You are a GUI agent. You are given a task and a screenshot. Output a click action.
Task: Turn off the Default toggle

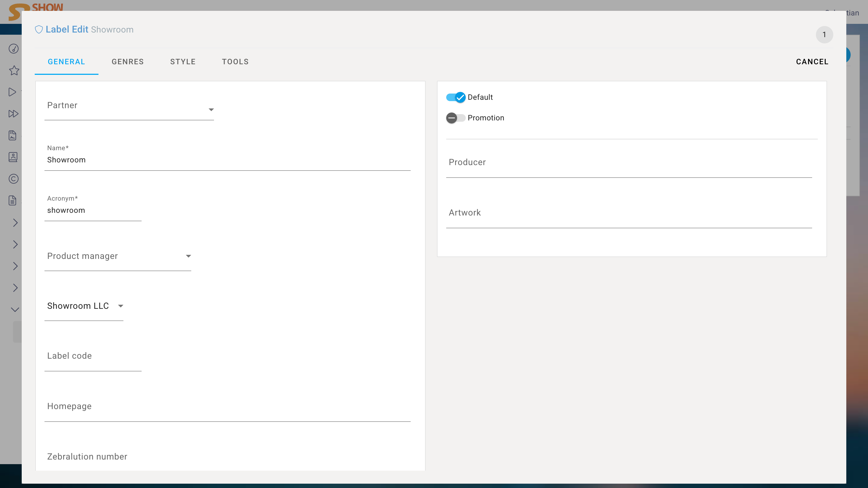tap(456, 97)
